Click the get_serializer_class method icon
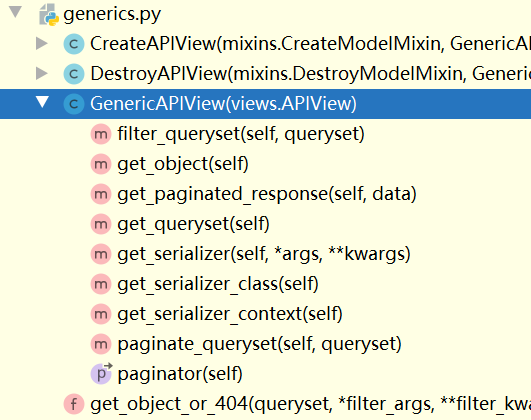This screenshot has width=531, height=420. point(101,284)
